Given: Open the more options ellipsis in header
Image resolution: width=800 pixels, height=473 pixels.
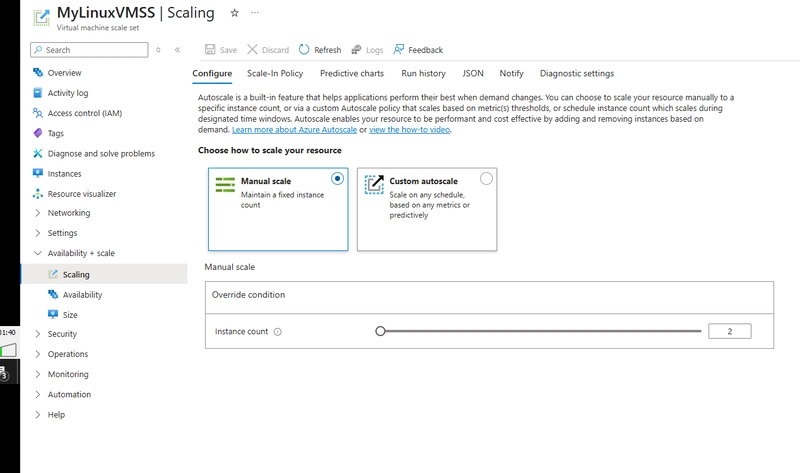Looking at the screenshot, I should 255,13.
